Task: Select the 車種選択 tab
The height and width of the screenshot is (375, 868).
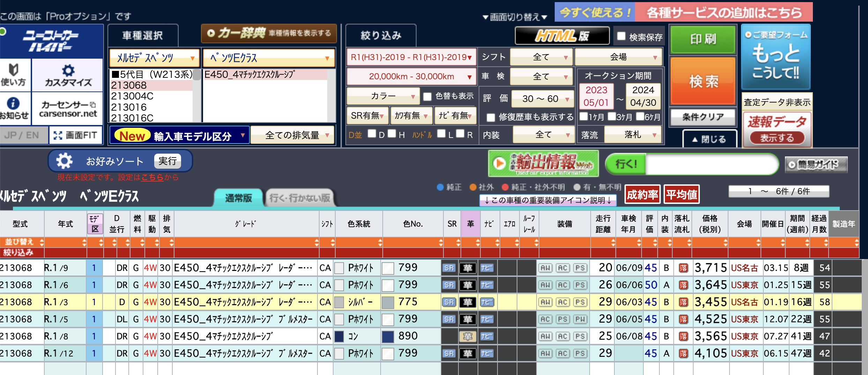Action: 143,35
